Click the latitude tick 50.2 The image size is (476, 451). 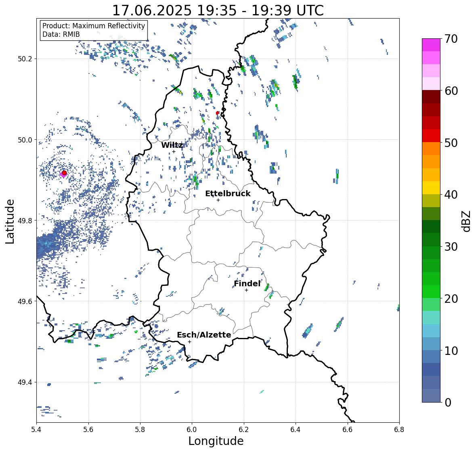point(25,59)
